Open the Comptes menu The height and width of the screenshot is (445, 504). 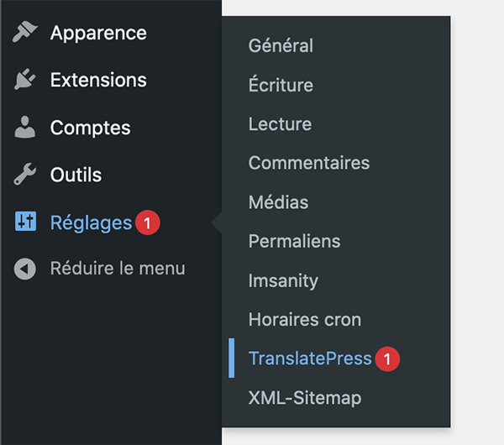tap(90, 128)
